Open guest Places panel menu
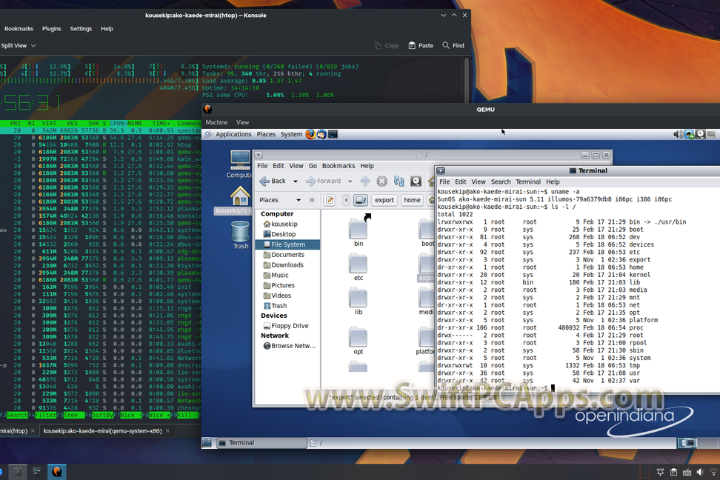Viewport: 720px width, 480px height. coord(266,135)
